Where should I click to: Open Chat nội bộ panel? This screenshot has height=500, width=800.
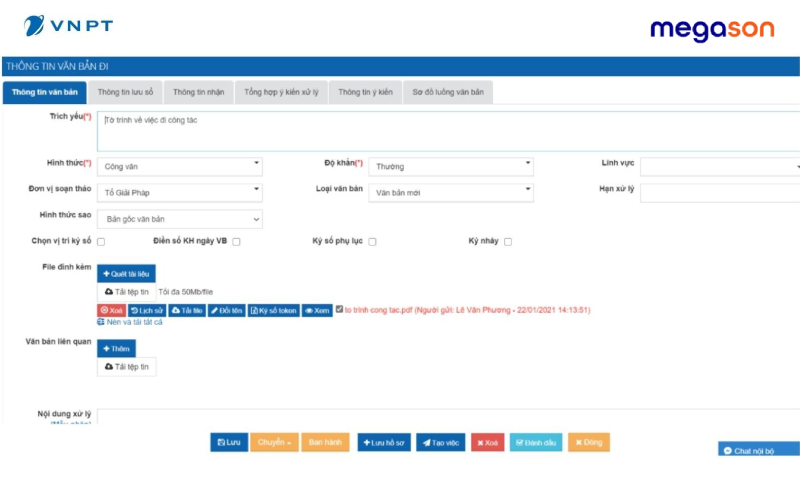(759, 450)
